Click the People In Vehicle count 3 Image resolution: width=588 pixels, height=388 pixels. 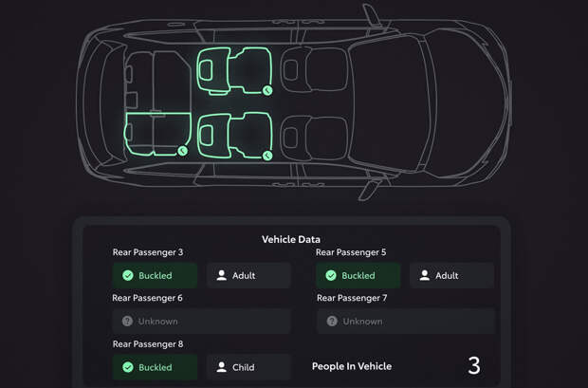point(474,365)
